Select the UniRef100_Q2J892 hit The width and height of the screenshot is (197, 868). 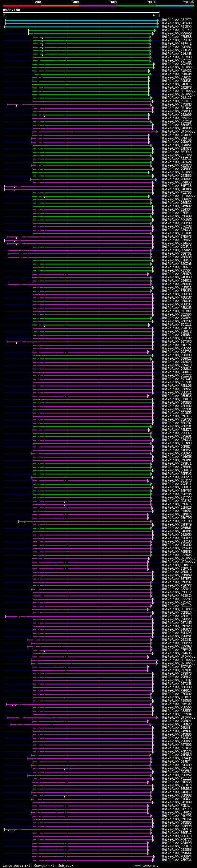[x=177, y=135]
